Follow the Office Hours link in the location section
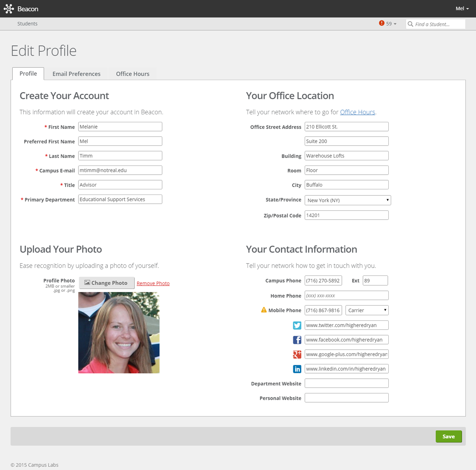The width and height of the screenshot is (476, 470). [357, 112]
